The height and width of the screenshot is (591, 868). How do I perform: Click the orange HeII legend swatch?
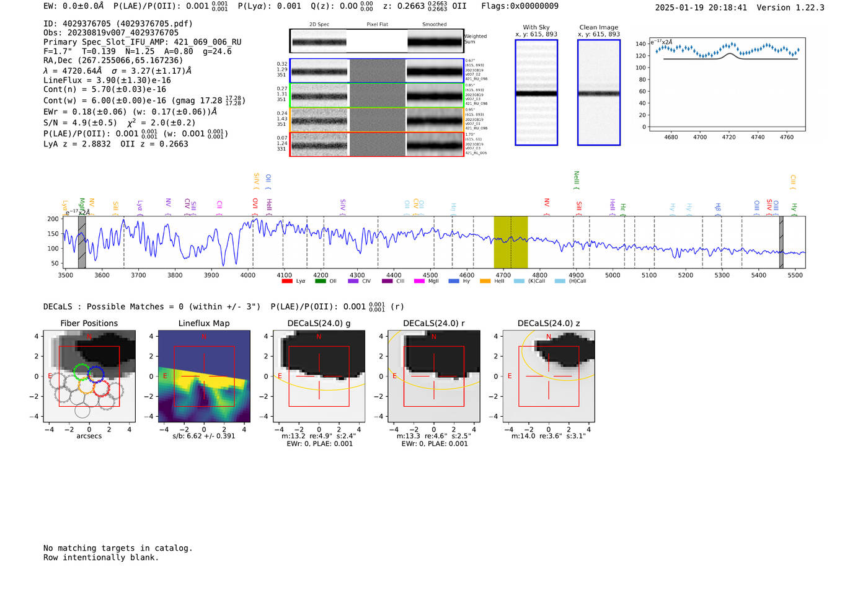[485, 281]
